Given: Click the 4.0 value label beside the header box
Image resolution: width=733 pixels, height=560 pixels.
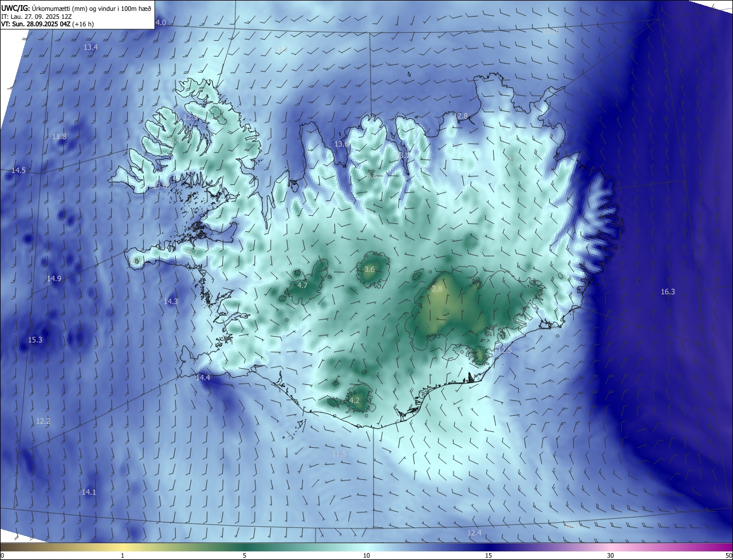Looking at the screenshot, I should point(161,22).
